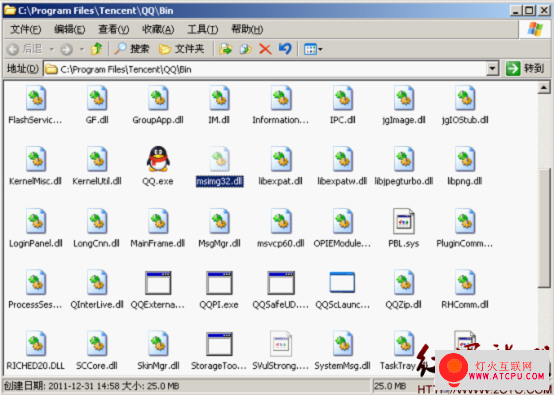The image size is (554, 395).
Task: Select the jgIOStub.dll file icon
Action: pos(465,98)
